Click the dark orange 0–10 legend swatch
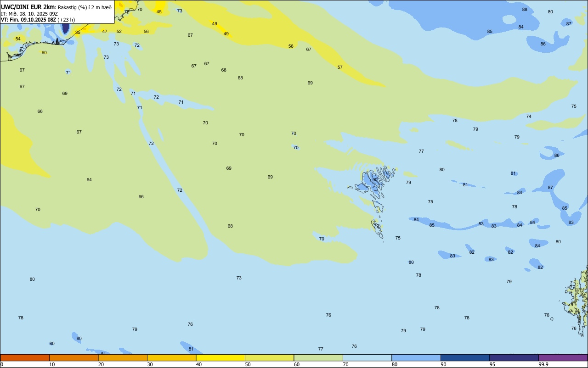Image resolution: width=588 pixels, height=368 pixels. [25, 357]
